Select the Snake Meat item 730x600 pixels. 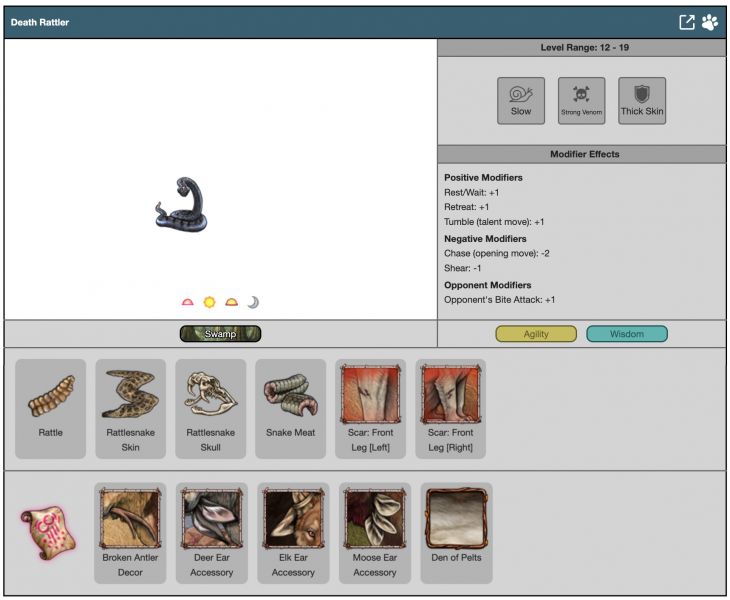tap(290, 409)
